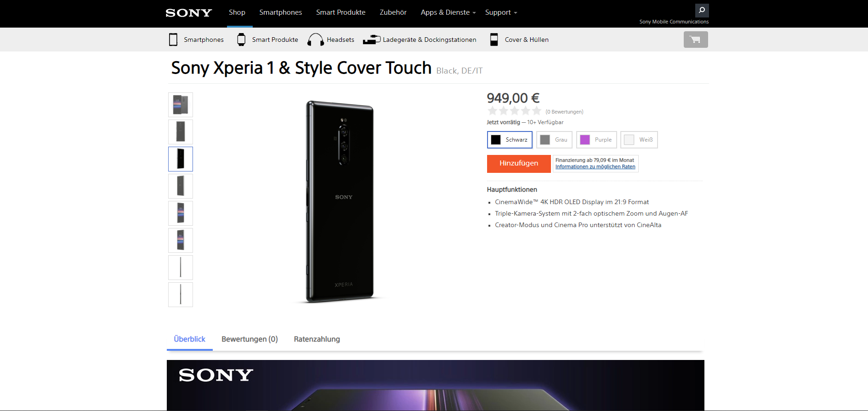This screenshot has height=411, width=868.
Task: Open Zubehör in top navigation
Action: point(393,12)
